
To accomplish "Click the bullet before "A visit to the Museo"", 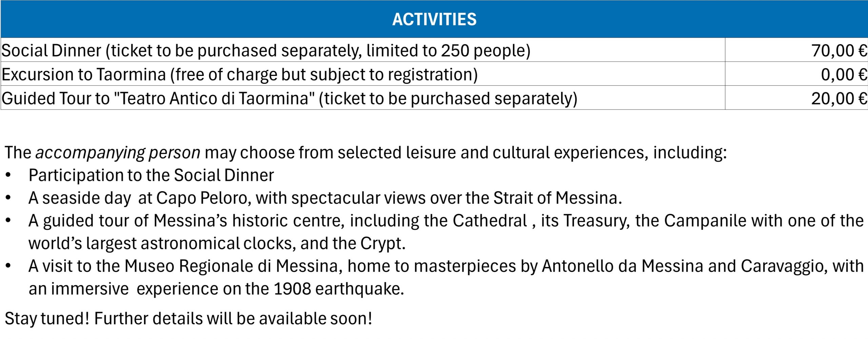I will coord(8,266).
